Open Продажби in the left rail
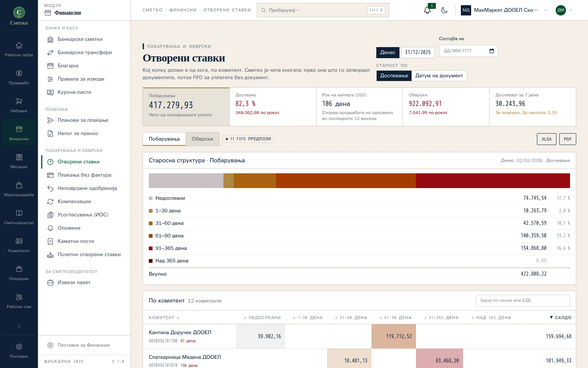Screen dimensions: 588x368 tap(19, 77)
